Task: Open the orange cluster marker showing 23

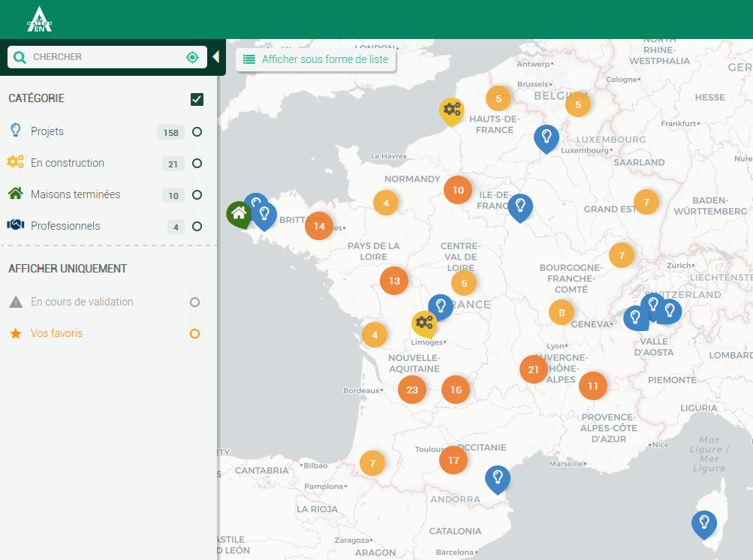Action: pyautogui.click(x=412, y=390)
